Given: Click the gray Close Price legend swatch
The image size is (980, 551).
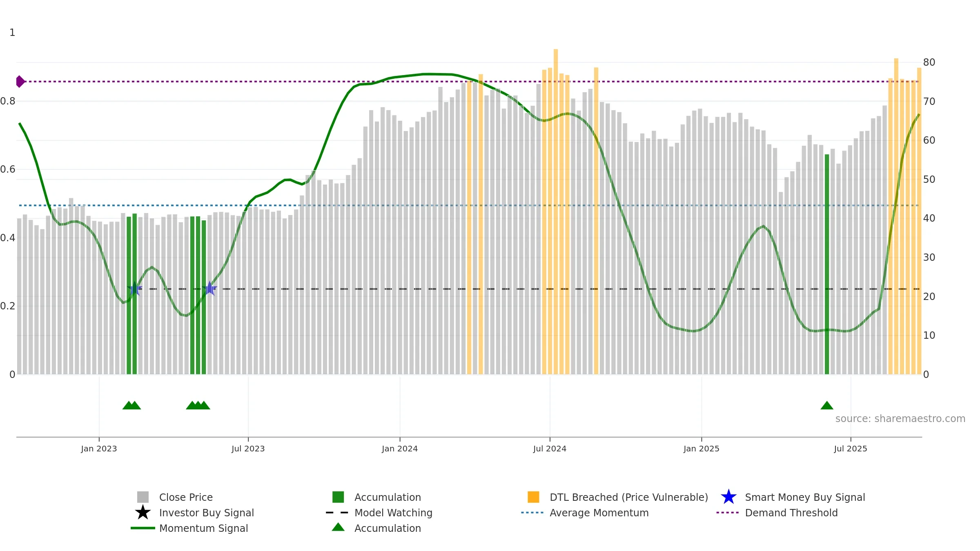Looking at the screenshot, I should [x=143, y=497].
